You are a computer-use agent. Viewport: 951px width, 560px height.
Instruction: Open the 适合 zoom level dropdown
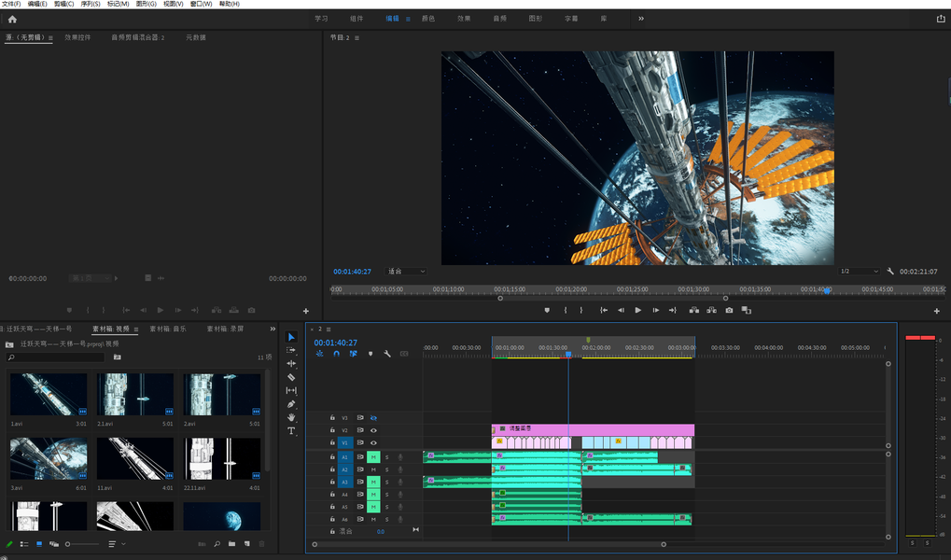coord(406,272)
